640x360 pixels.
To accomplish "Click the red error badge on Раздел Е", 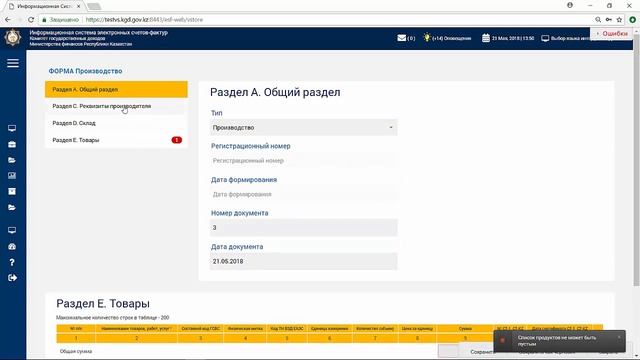I will (x=177, y=140).
